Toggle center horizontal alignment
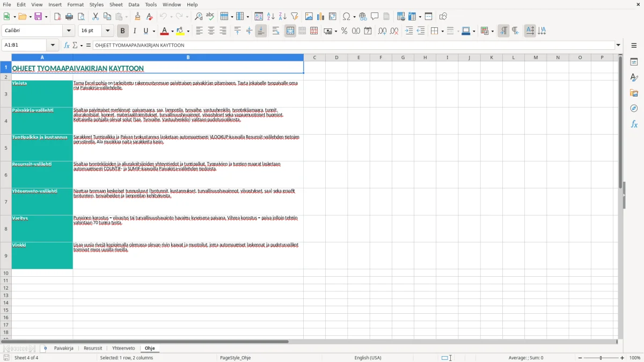Viewport: 644px width, 362px height. coord(211,31)
